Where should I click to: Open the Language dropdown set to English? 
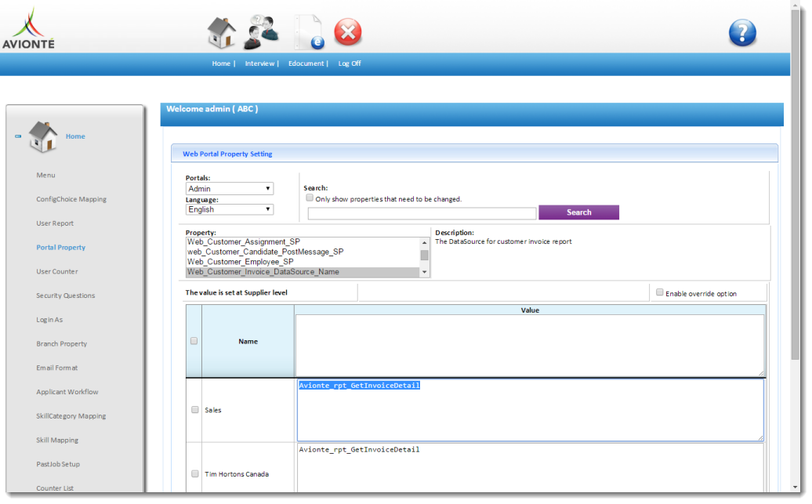pyautogui.click(x=229, y=209)
